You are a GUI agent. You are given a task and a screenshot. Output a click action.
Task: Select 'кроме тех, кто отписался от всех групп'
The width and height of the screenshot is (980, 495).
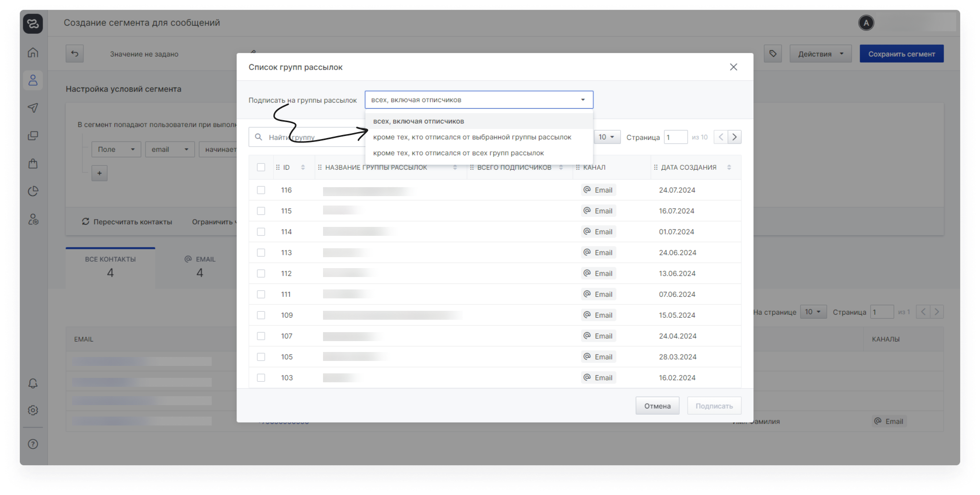(x=479, y=153)
